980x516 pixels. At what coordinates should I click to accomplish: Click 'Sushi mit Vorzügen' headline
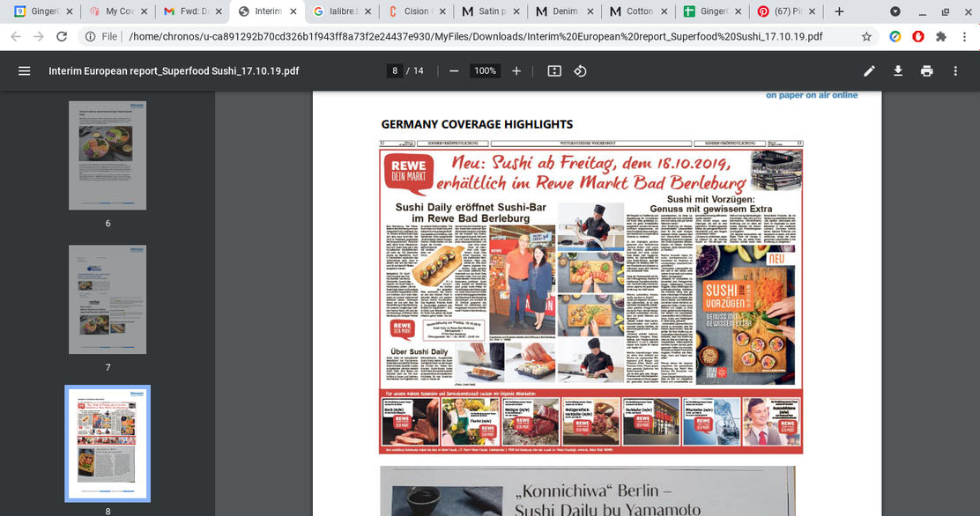tap(710, 203)
